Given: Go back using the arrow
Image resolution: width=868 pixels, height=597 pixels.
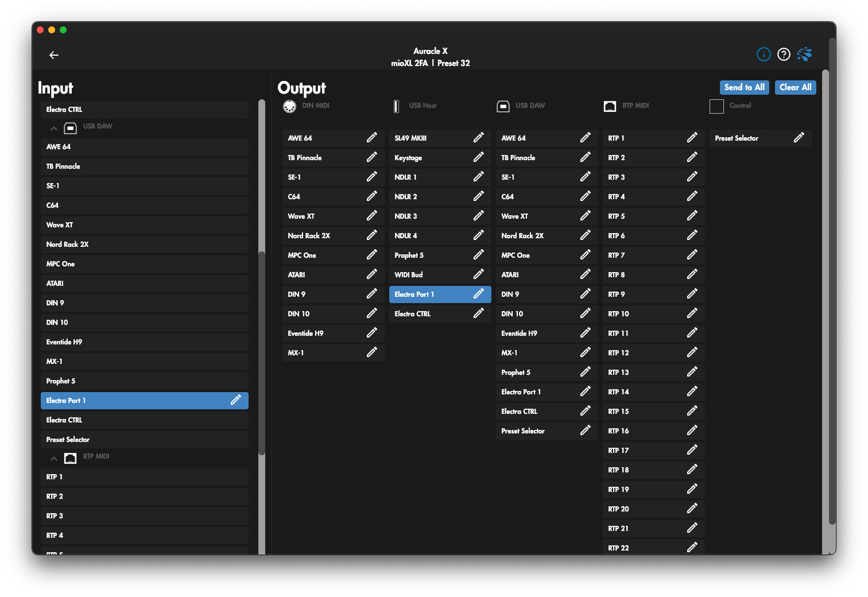Looking at the screenshot, I should point(53,55).
